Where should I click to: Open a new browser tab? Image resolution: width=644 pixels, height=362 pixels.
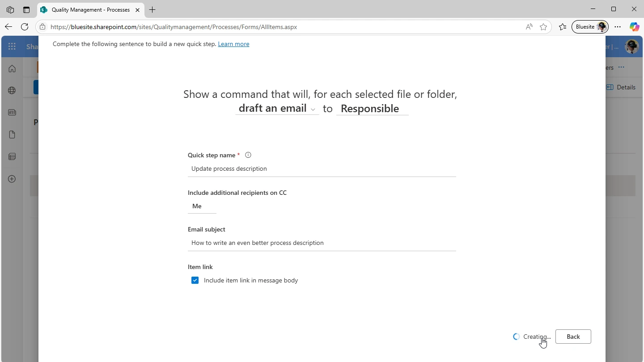(x=153, y=9)
